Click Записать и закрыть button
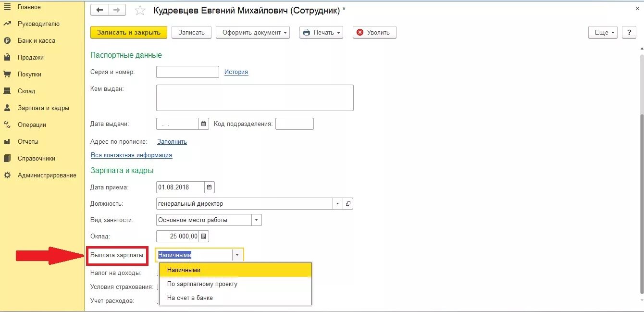The width and height of the screenshot is (644, 312). coord(129,32)
